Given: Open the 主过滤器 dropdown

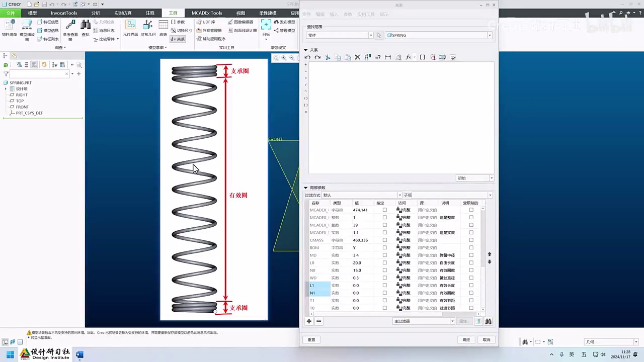Looking at the screenshot, I should click(x=424, y=321).
